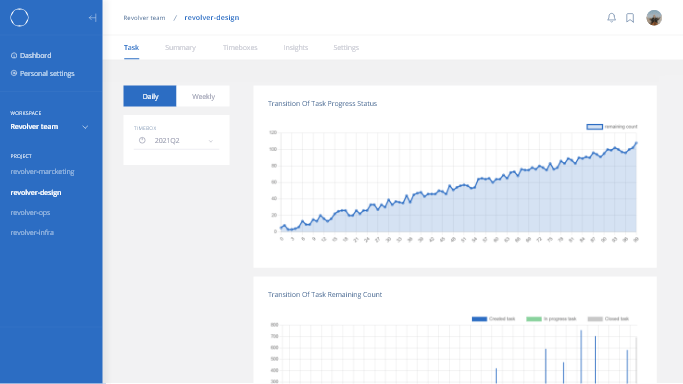Collapse the sidebar with arrow icon
The width and height of the screenshot is (683, 384).
[92, 18]
